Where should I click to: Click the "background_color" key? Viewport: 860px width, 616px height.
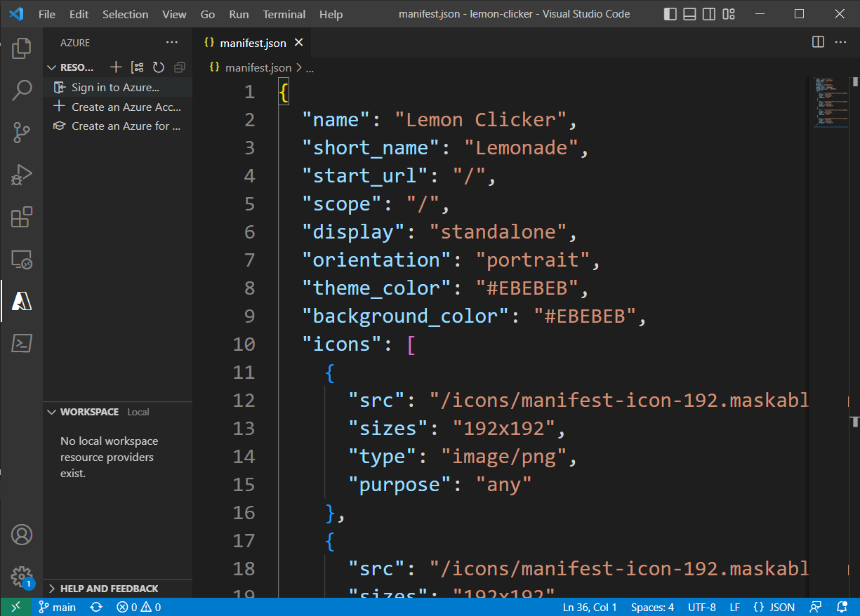click(x=405, y=316)
